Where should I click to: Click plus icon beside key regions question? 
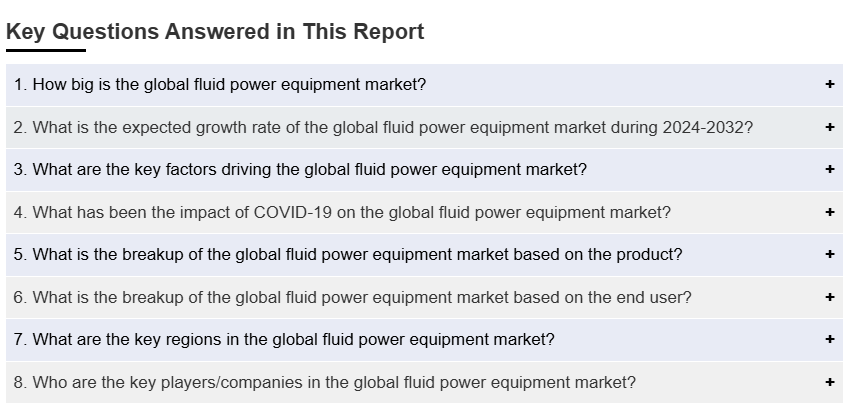coord(829,340)
